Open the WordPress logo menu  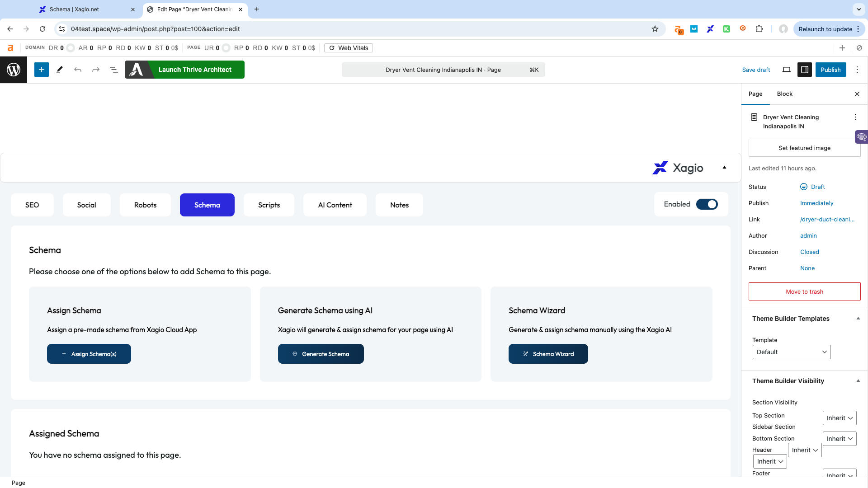(14, 70)
